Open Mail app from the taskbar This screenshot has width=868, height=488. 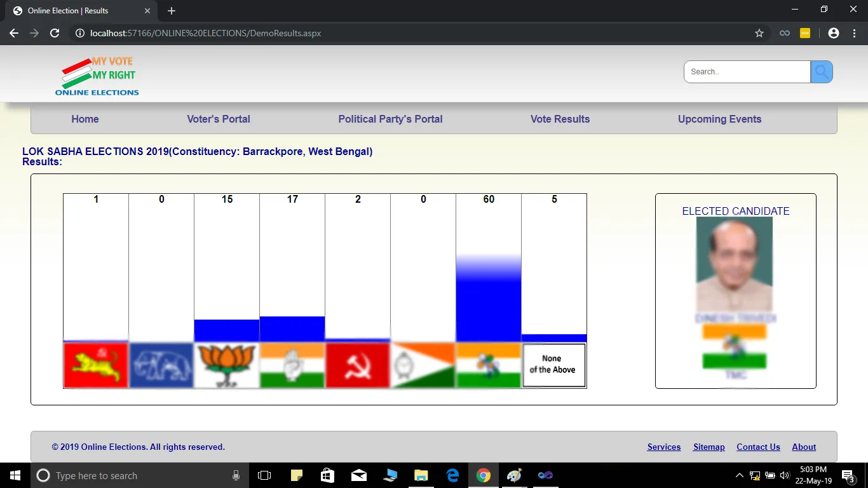point(359,475)
